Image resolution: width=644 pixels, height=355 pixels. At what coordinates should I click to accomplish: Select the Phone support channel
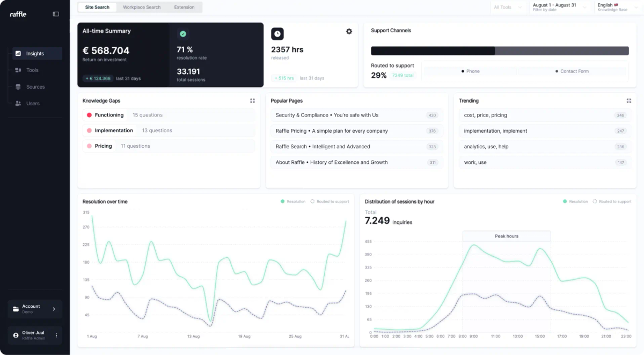[470, 71]
